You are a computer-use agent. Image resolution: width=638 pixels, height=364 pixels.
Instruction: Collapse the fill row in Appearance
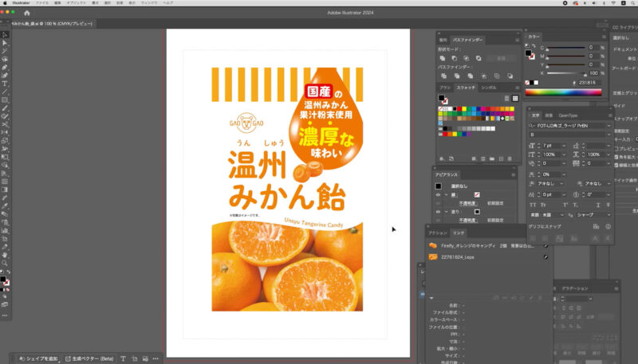click(446, 212)
